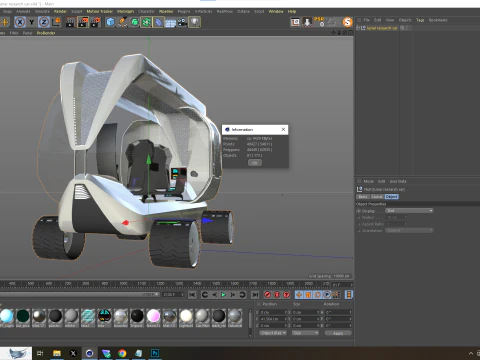Viewport: 480px width, 360px height.
Task: Add a Camera object
Action: 182,22
